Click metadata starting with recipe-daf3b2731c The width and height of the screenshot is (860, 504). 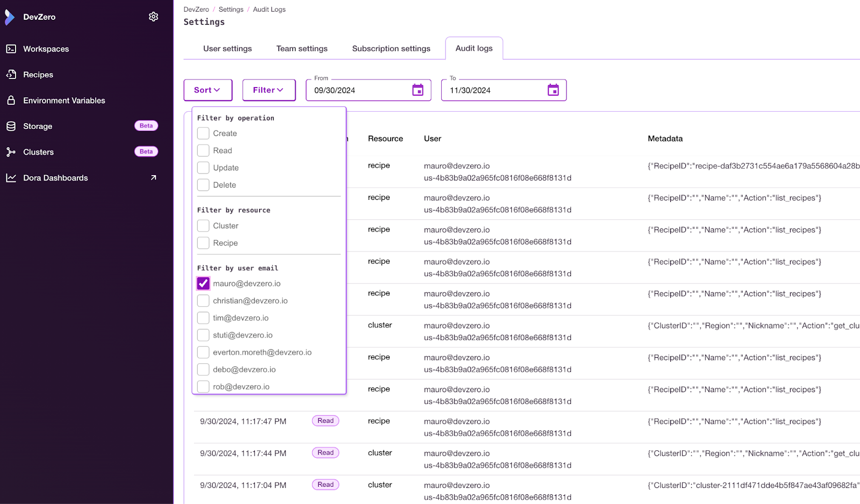(754, 166)
